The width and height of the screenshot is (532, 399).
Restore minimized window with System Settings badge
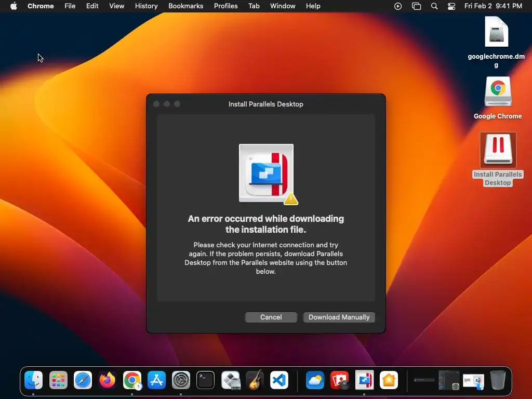pyautogui.click(x=449, y=380)
